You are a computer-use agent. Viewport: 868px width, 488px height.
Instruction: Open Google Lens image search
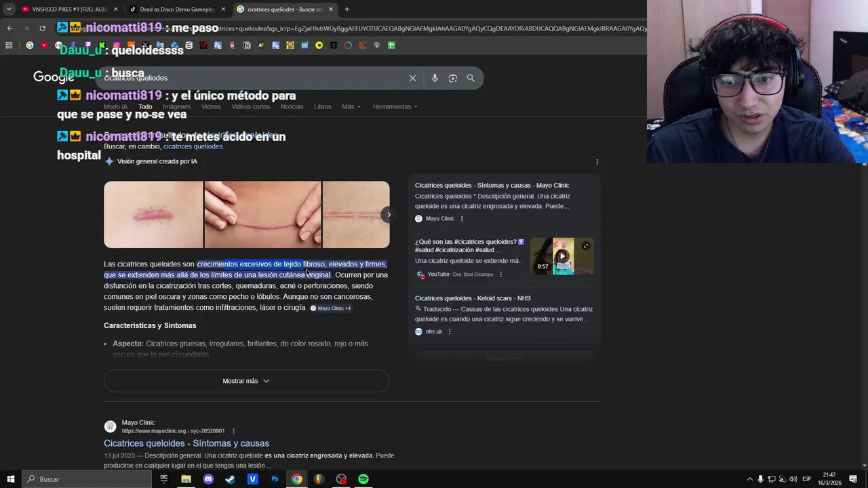pyautogui.click(x=453, y=78)
